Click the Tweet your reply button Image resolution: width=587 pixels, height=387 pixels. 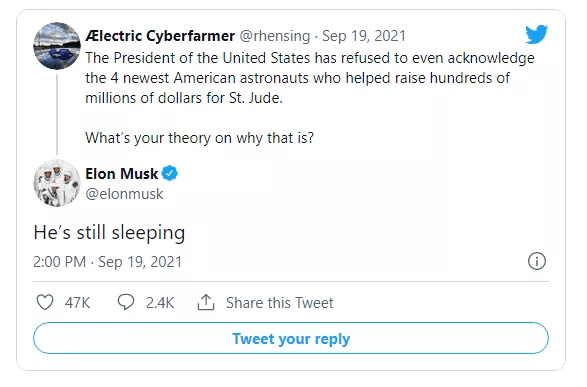click(291, 338)
